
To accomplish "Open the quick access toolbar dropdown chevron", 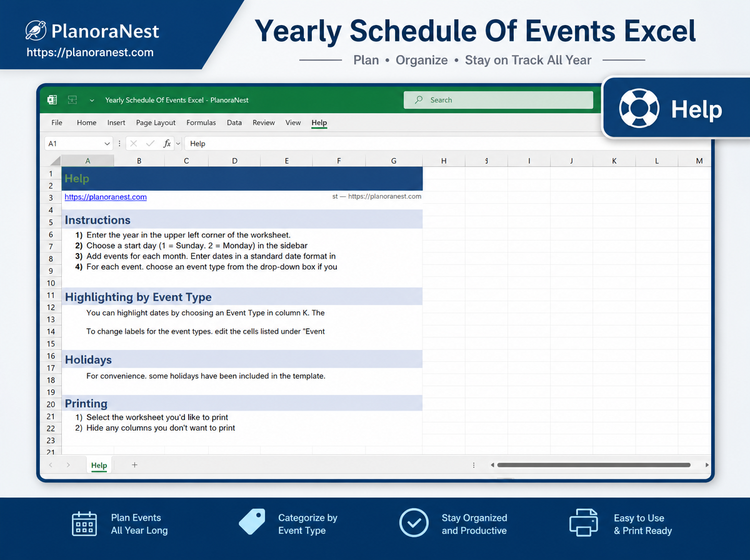I will pos(92,100).
